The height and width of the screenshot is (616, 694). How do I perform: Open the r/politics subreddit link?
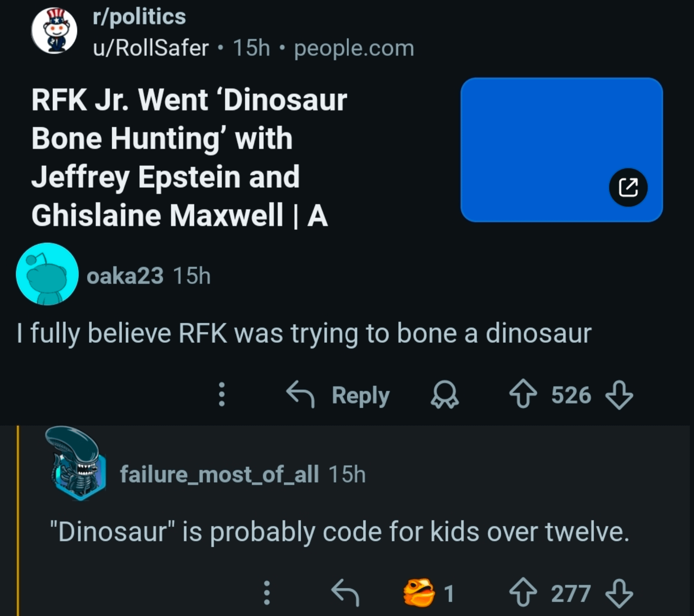coord(139,17)
